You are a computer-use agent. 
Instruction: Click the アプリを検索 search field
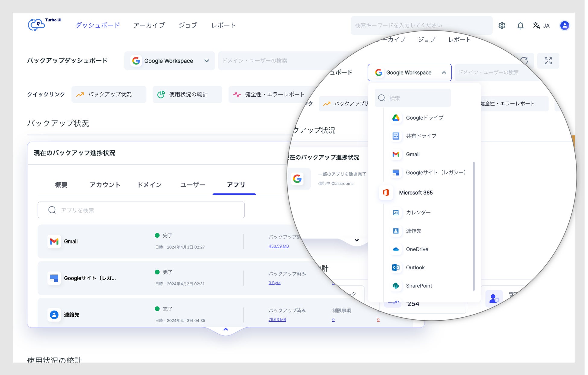(141, 210)
